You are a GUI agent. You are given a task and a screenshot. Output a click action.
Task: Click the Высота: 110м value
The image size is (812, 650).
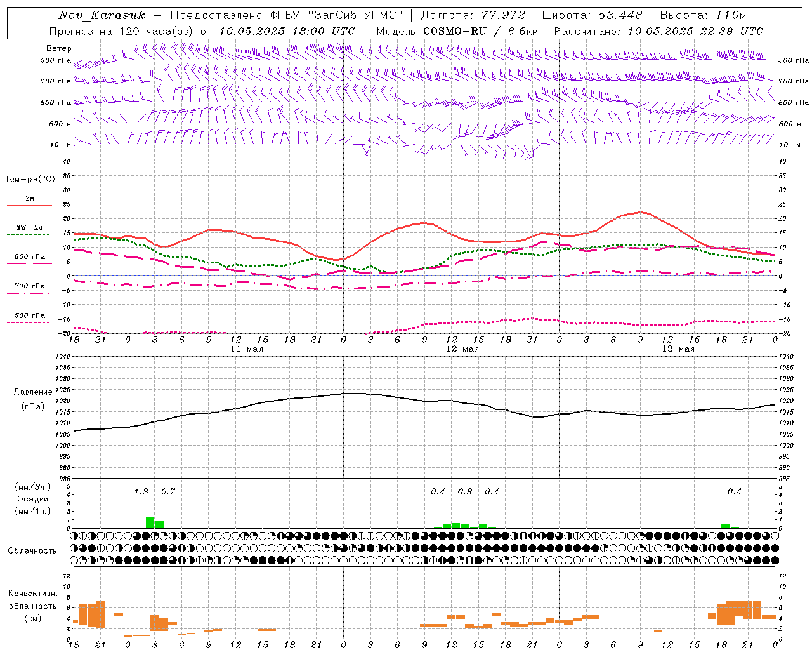pos(703,15)
